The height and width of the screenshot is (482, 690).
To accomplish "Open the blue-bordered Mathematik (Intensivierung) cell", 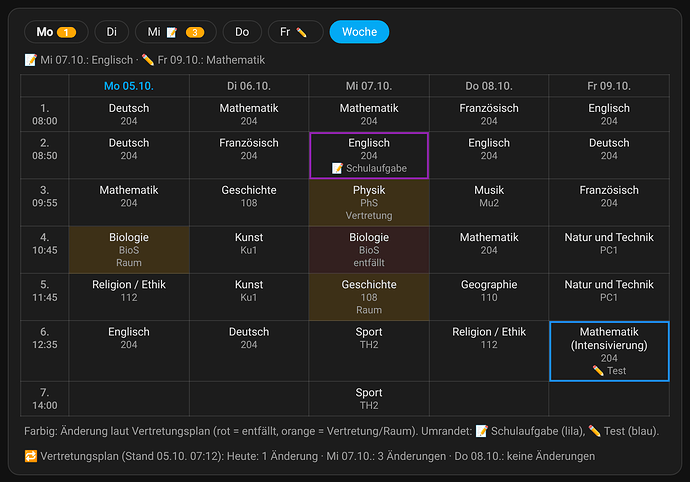I will (x=609, y=351).
